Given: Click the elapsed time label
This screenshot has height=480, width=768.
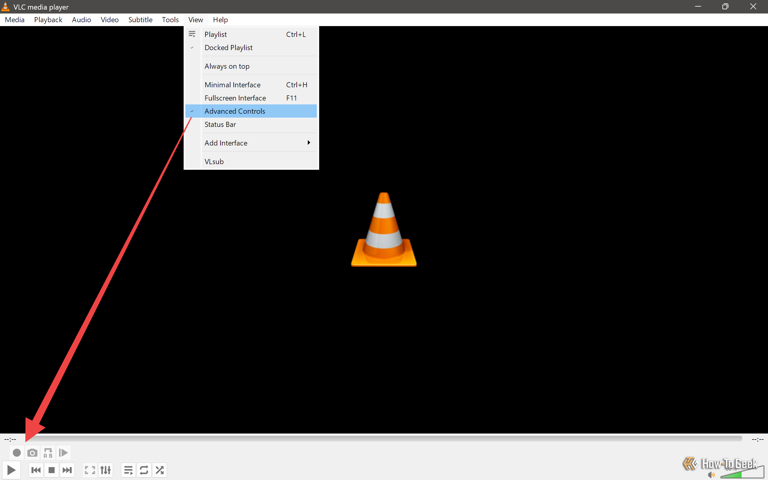Looking at the screenshot, I should click(10, 439).
